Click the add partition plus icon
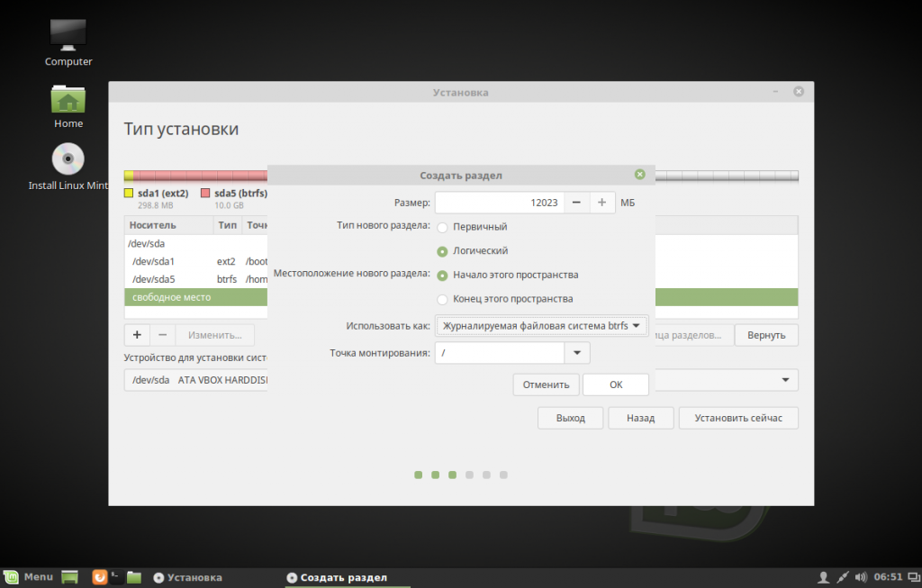 pos(136,334)
